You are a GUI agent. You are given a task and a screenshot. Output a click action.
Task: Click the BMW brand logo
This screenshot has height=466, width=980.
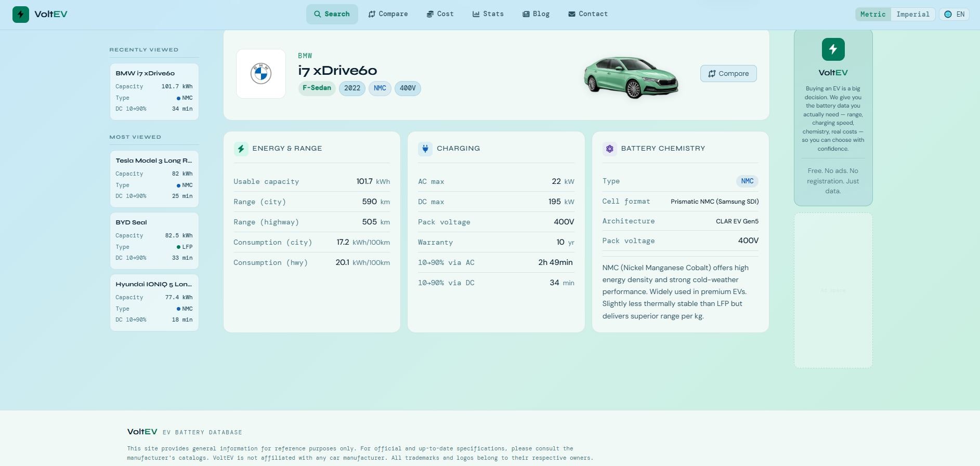click(261, 74)
